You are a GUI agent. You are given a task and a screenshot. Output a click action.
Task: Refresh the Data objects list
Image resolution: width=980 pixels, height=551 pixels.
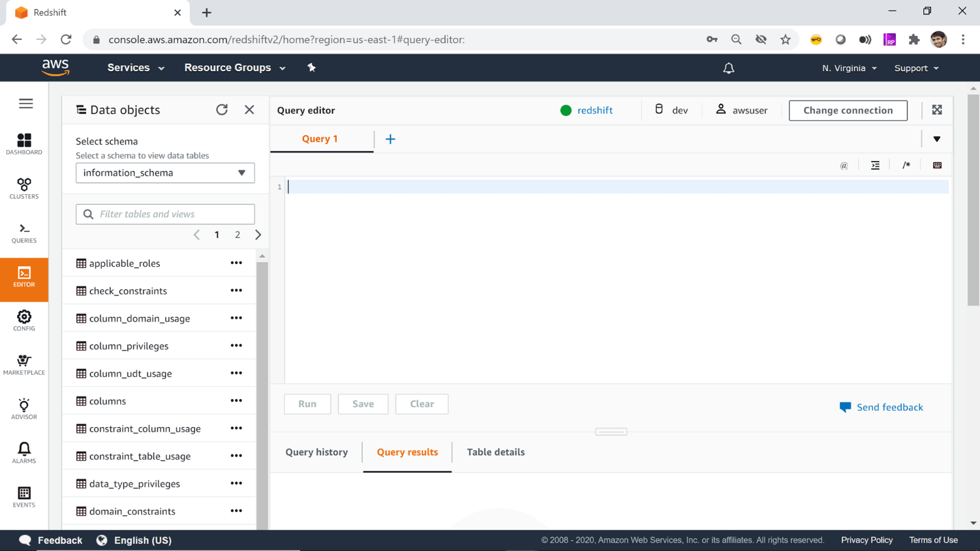coord(222,110)
